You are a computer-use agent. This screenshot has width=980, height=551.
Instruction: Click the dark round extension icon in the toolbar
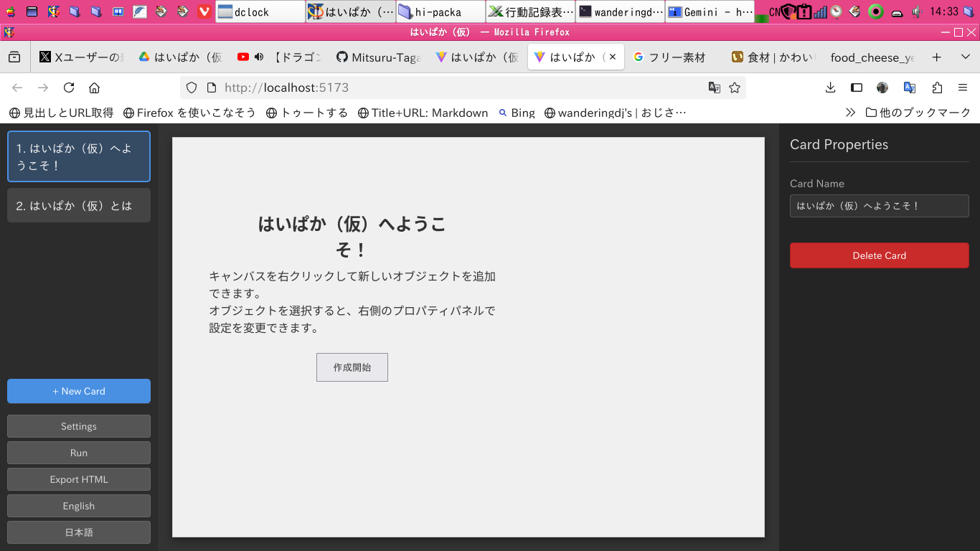(882, 88)
